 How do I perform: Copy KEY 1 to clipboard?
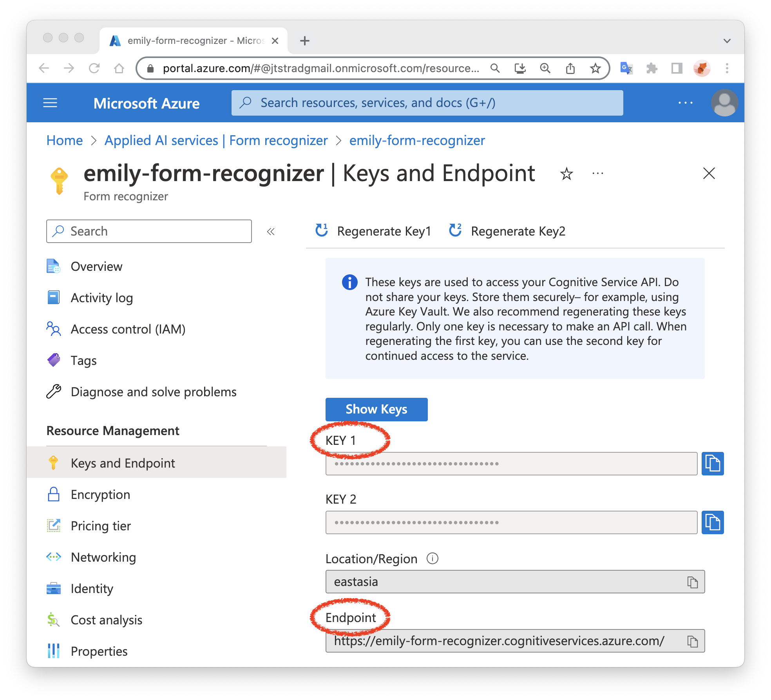pyautogui.click(x=712, y=464)
